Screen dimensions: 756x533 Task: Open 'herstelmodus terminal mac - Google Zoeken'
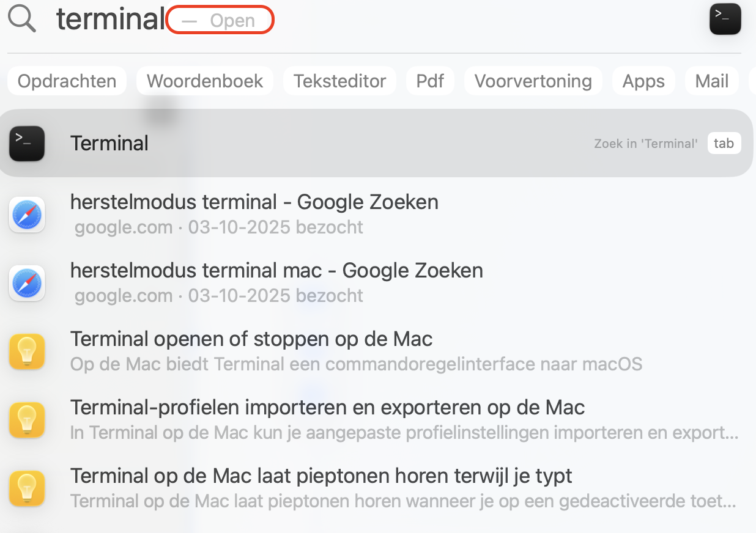click(276, 270)
